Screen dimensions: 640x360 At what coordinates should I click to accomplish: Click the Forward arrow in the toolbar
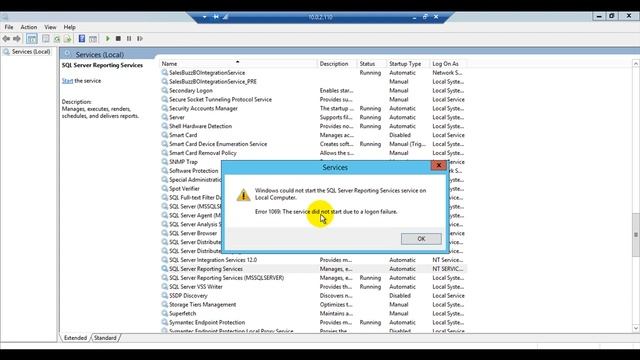[17, 39]
